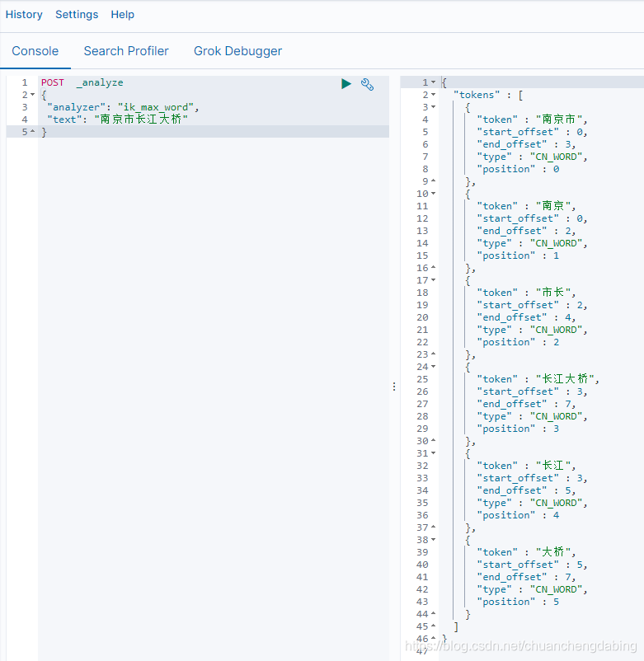This screenshot has width=644, height=661.
Task: Open the Help menu
Action: (123, 14)
